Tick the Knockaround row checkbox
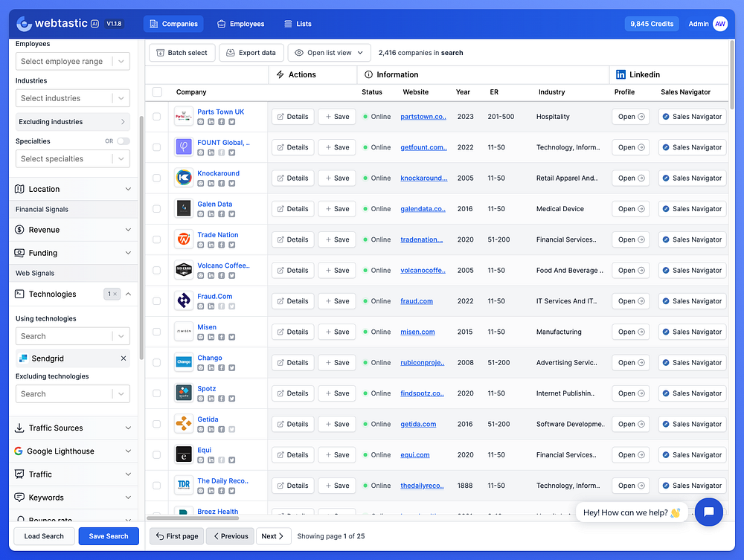The width and height of the screenshot is (744, 560). tap(156, 178)
